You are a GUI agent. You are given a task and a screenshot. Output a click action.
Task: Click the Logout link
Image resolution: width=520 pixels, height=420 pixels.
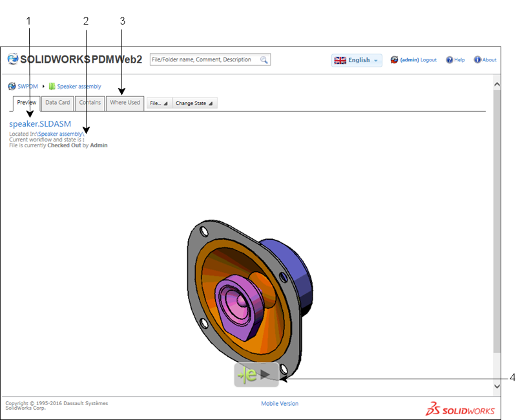click(428, 60)
